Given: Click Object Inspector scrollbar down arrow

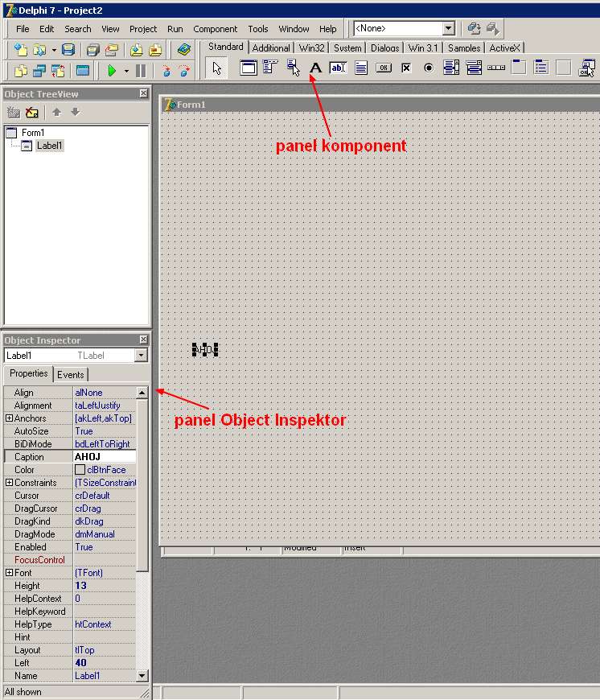Looking at the screenshot, I should point(142,675).
